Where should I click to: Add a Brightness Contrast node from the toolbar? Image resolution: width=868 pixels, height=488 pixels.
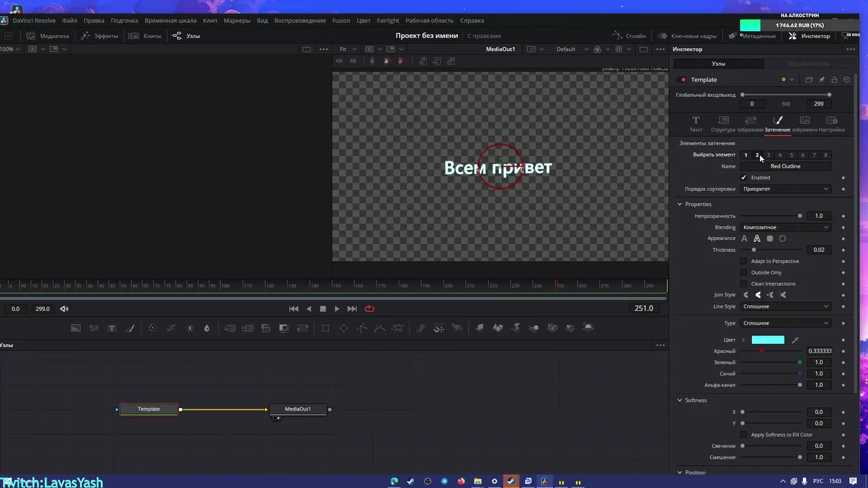point(189,328)
